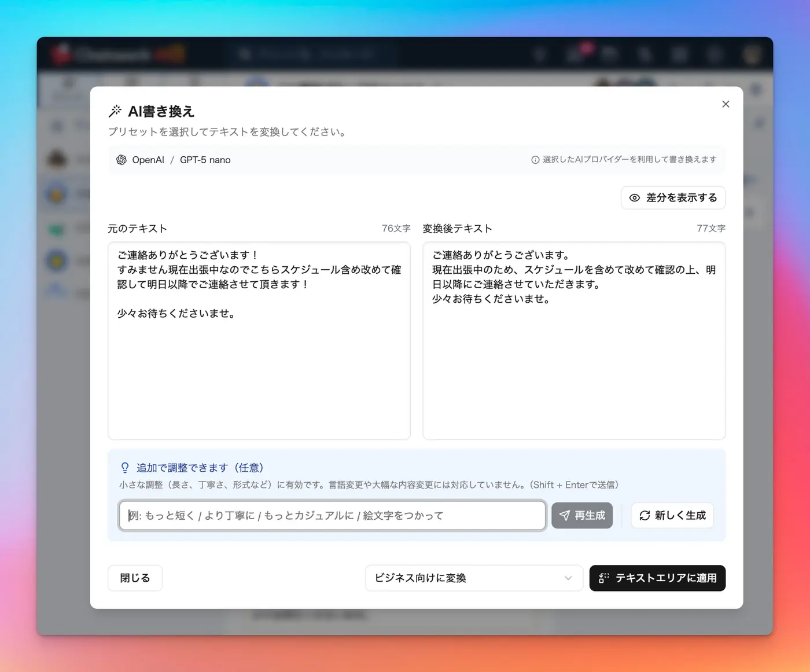The image size is (810, 672).
Task: Click the magic wand icon beside AI書き換え
Action: pyautogui.click(x=115, y=111)
